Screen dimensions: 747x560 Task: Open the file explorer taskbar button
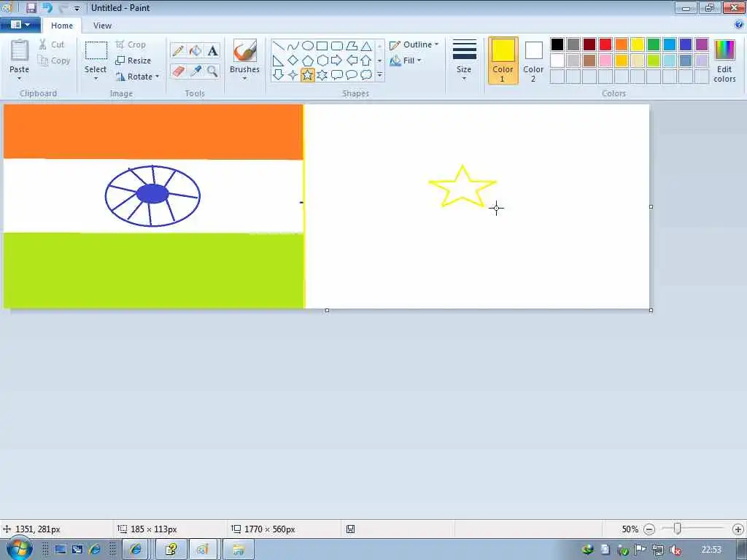click(x=239, y=550)
